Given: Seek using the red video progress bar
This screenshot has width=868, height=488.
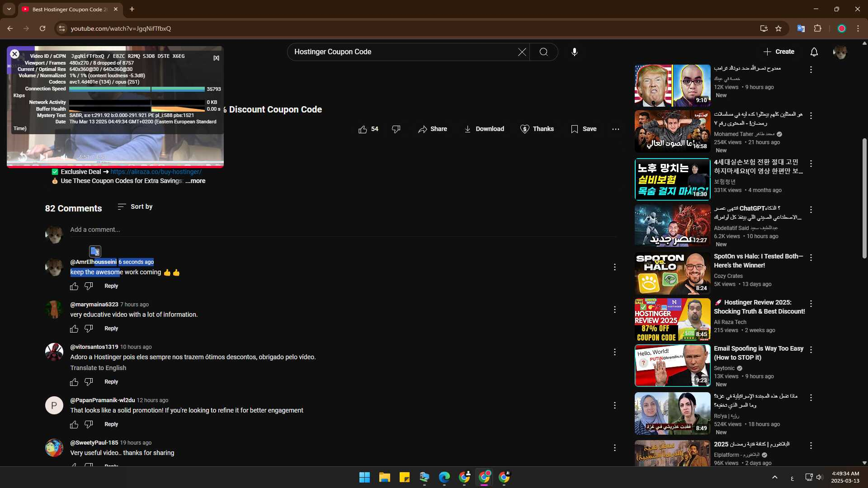Looking at the screenshot, I should (x=115, y=166).
